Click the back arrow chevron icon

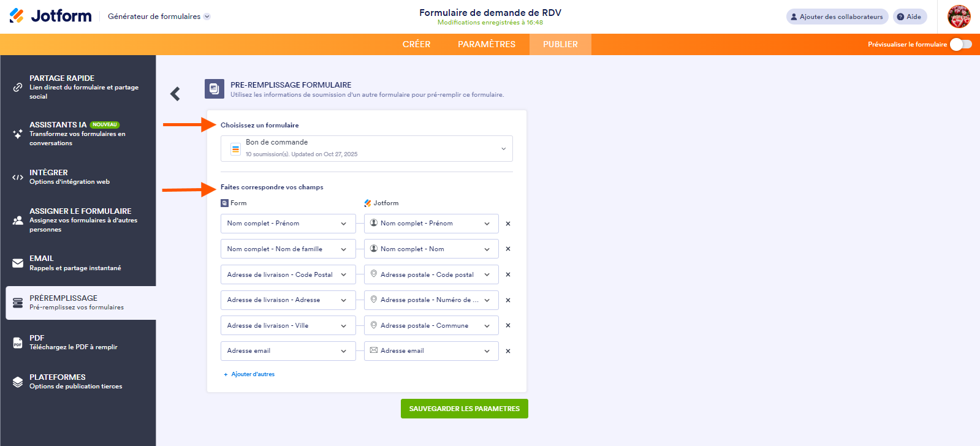[x=175, y=93]
